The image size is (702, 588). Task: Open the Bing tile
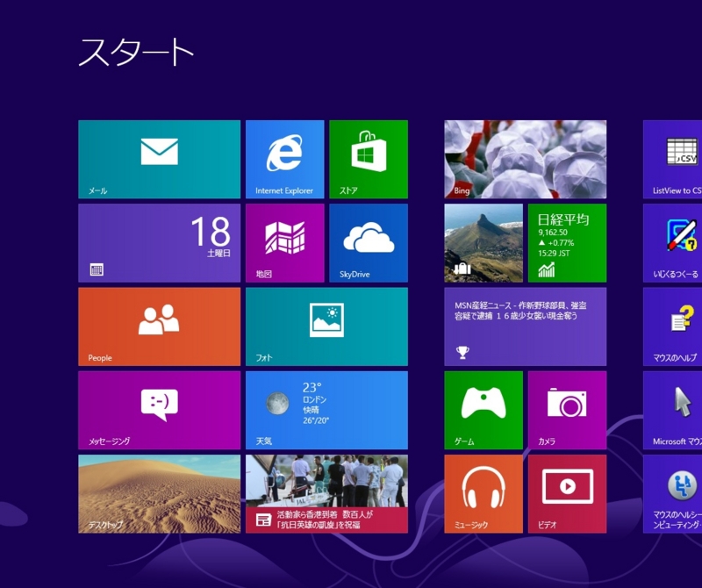tap(525, 159)
